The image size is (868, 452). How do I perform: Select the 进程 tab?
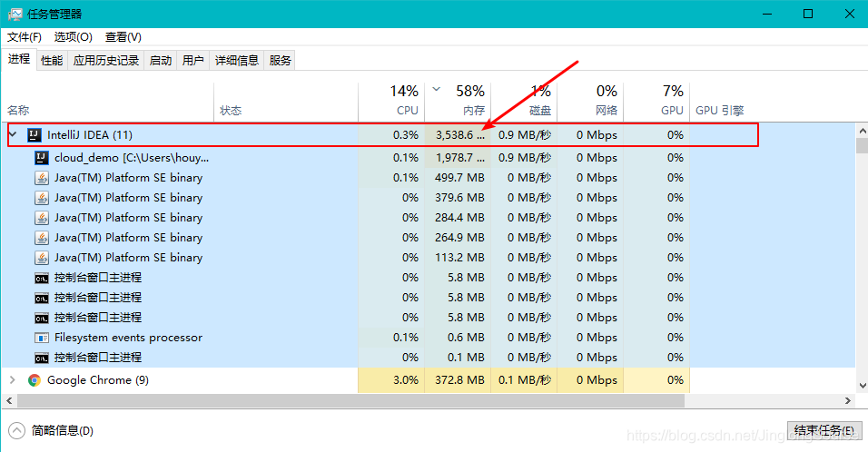click(19, 59)
